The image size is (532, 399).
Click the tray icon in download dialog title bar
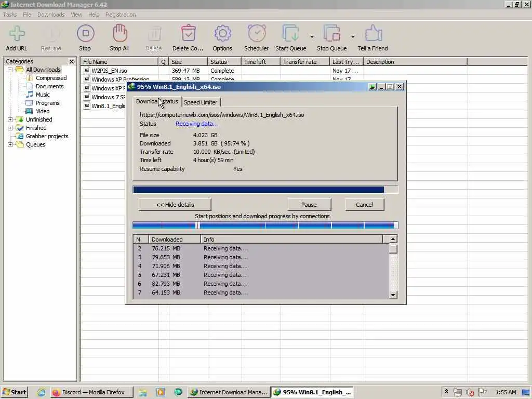[x=372, y=87]
